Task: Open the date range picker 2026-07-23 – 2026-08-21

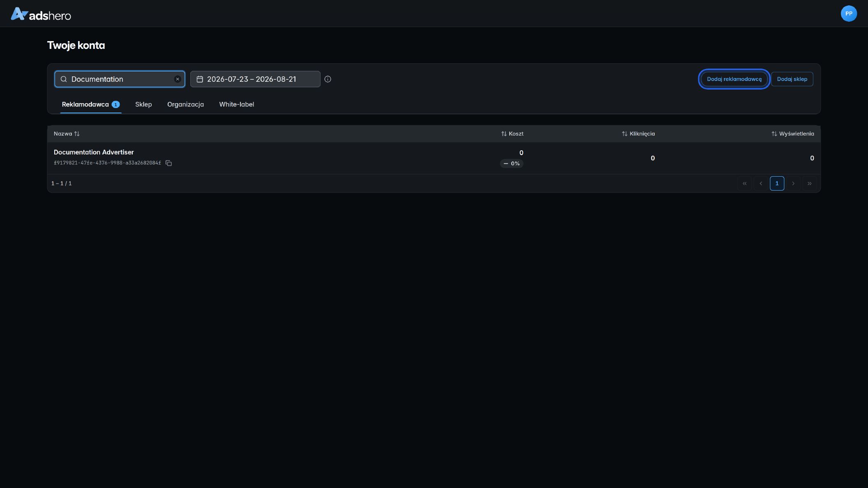Action: coord(255,79)
